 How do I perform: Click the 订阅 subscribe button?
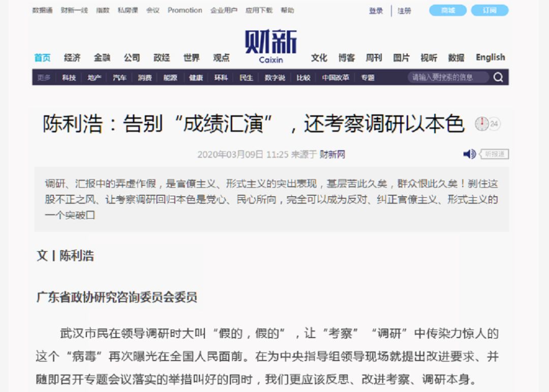click(x=489, y=11)
